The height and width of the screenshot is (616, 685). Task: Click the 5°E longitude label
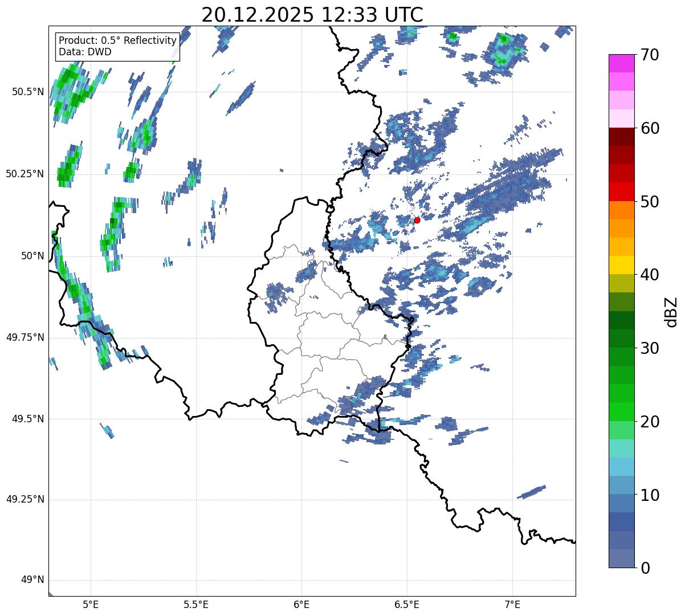pos(91,605)
